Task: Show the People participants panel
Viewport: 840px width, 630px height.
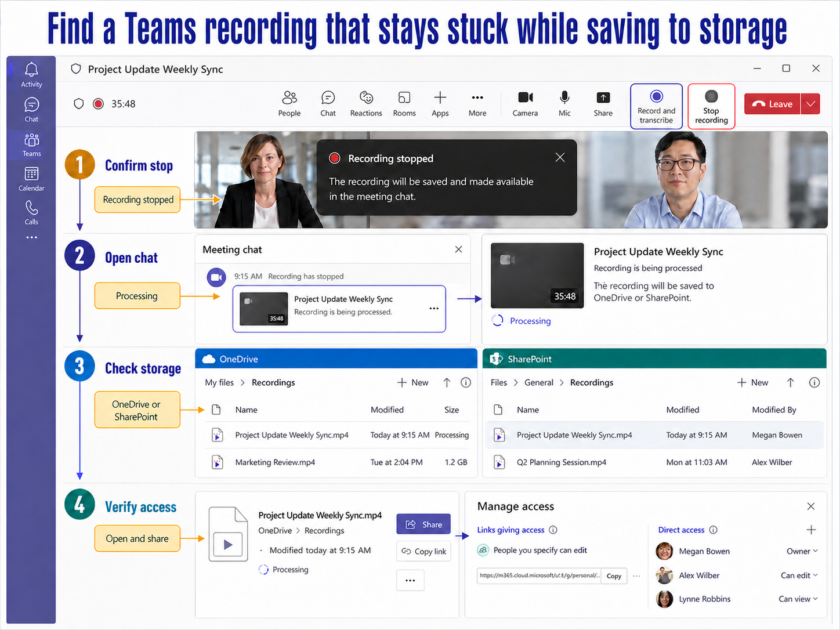Action: coord(289,104)
